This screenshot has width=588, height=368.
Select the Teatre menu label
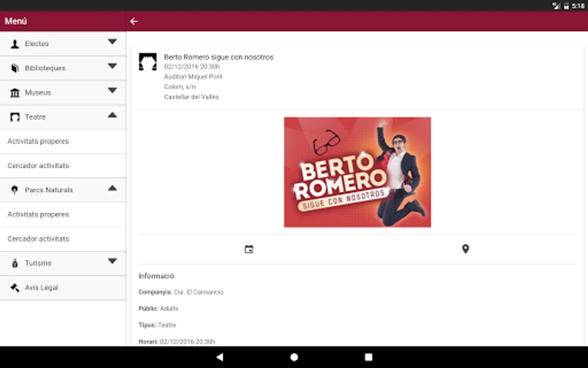point(35,117)
